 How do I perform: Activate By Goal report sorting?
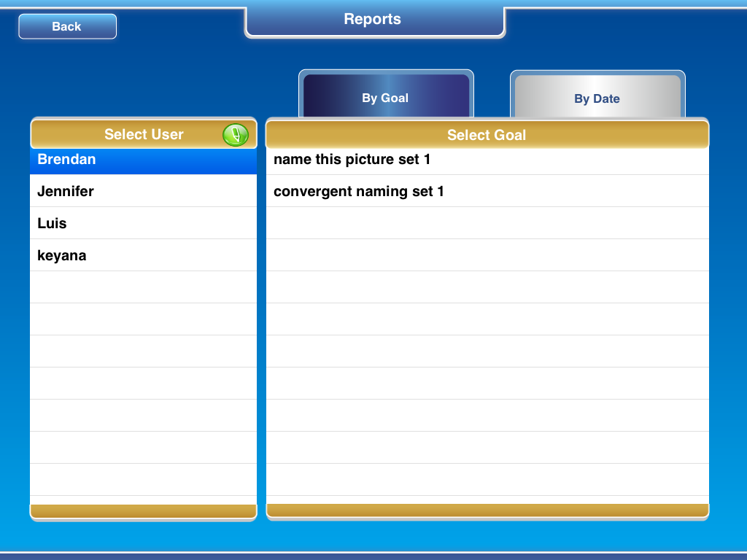386,98
